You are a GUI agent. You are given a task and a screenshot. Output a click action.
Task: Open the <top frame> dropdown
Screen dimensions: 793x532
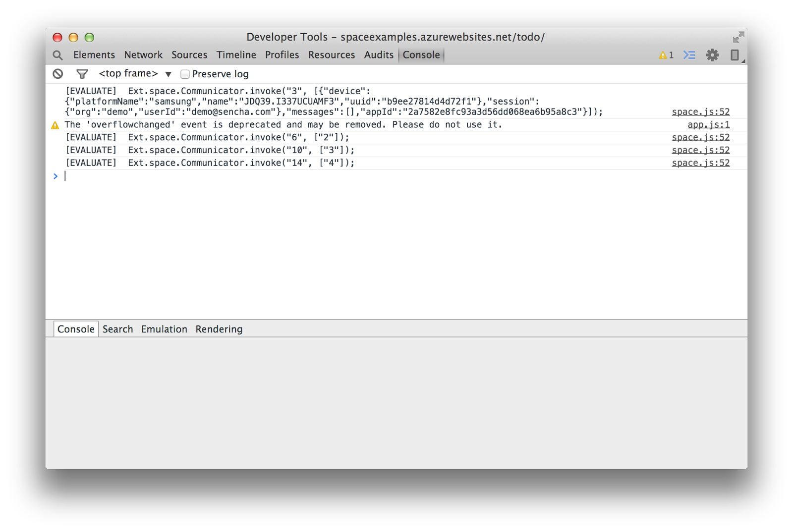coord(135,73)
